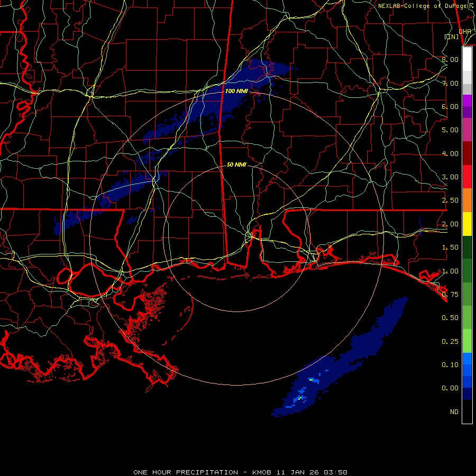Click the 50 NMI range ring label
This screenshot has height=476, width=476.
click(236, 164)
